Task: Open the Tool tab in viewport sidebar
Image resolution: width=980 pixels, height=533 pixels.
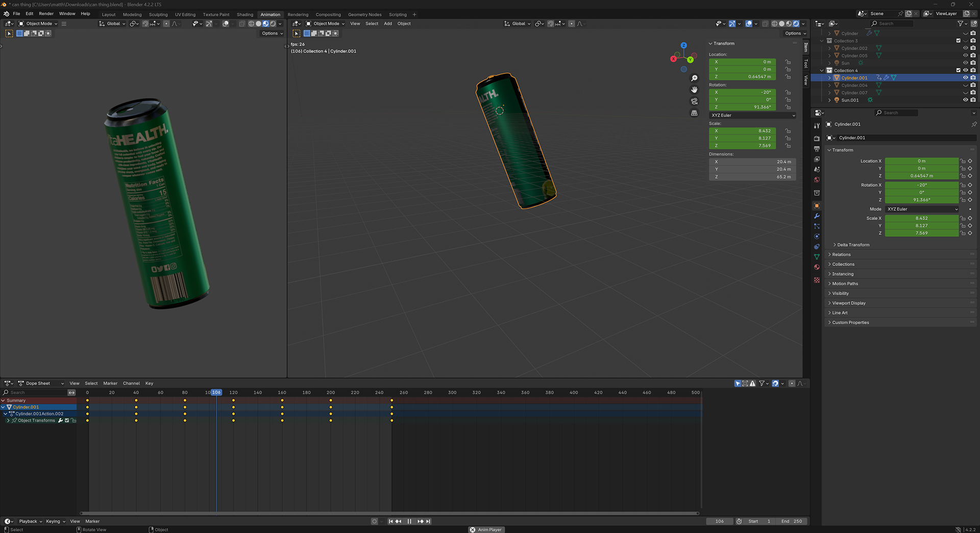Action: 806,63
